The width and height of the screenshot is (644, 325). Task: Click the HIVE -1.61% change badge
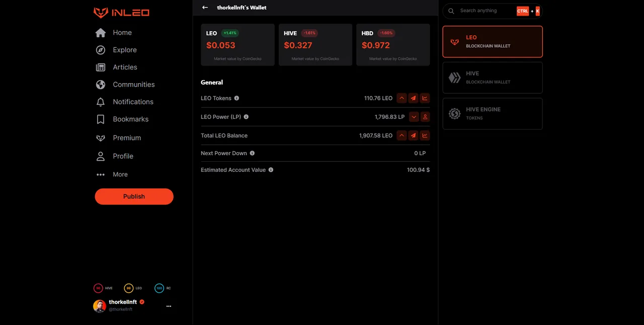[x=309, y=33]
